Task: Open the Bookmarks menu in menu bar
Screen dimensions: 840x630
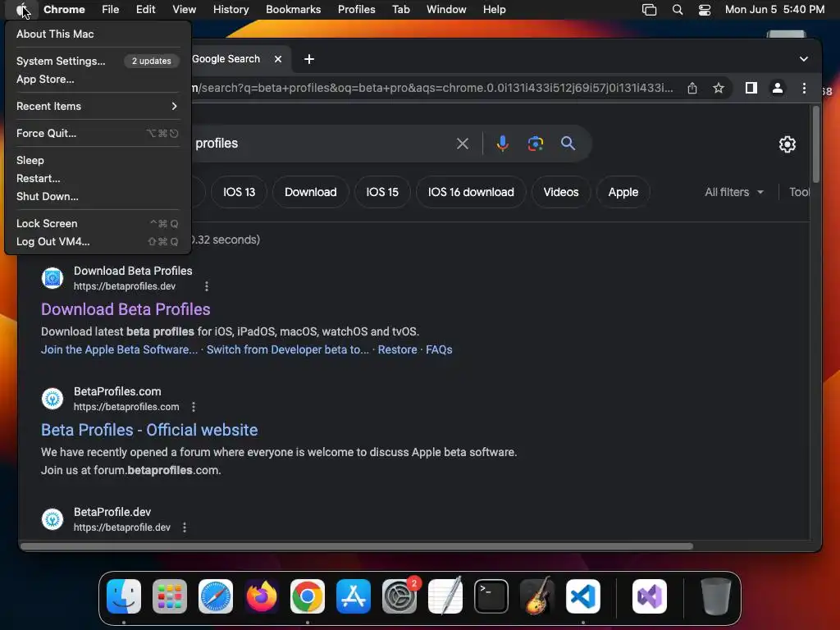Action: click(293, 10)
